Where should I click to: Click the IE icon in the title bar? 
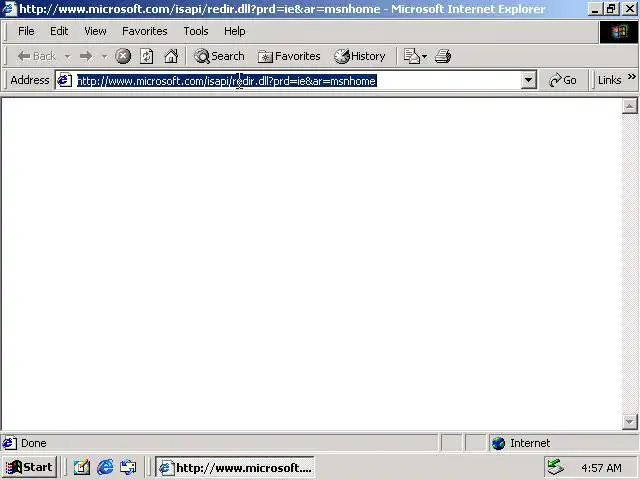click(x=9, y=9)
